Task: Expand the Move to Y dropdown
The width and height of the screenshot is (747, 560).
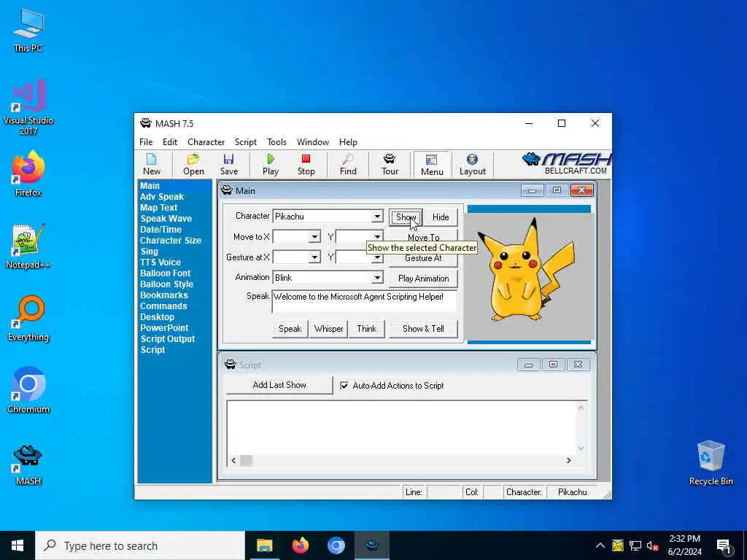Action: click(377, 237)
